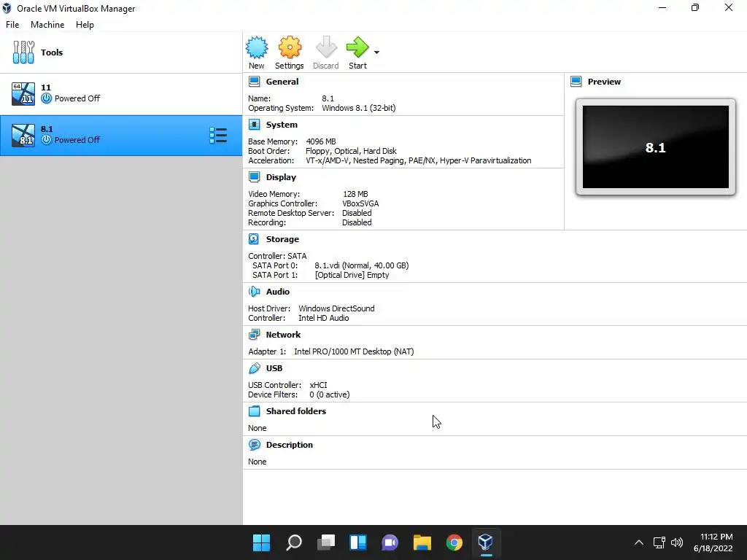This screenshot has height=560, width=747.
Task: Click the Preview heading text
Action: pos(604,82)
